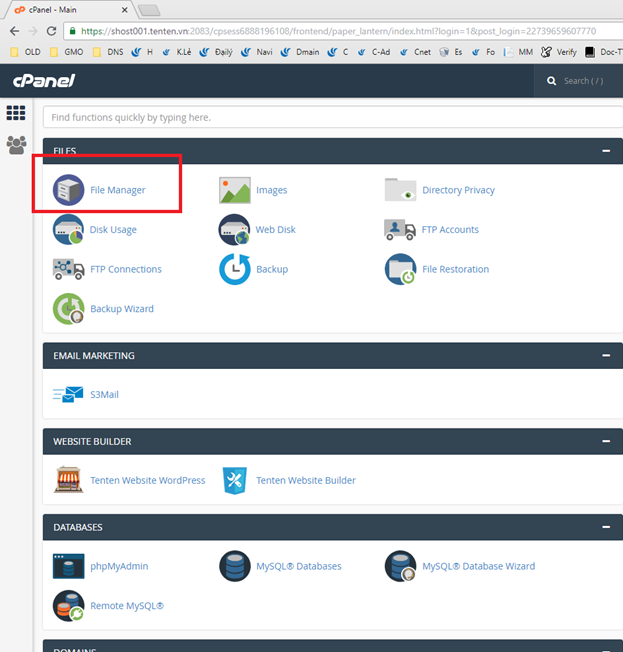Click the browser forward arrow

pos(33,31)
